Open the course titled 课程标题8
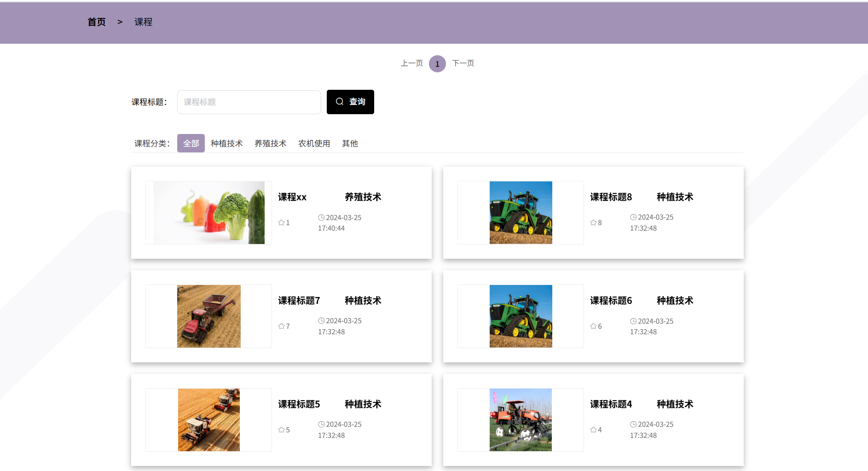 tap(611, 197)
